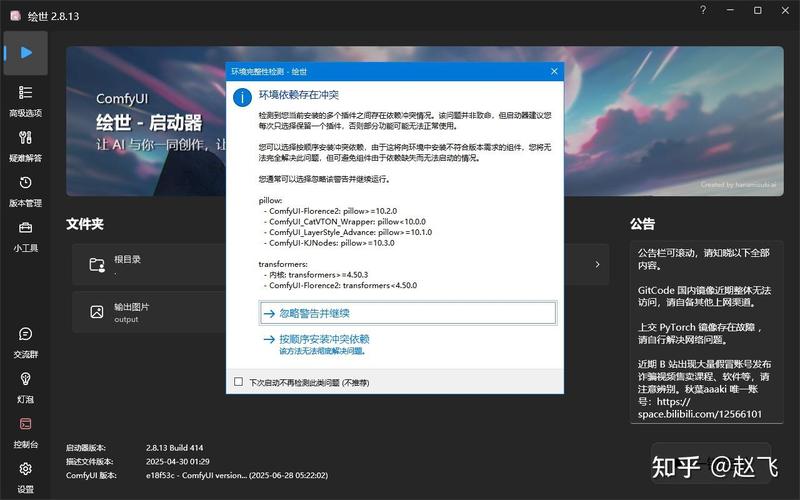Close the 环境完整性检测 dialog
The height and width of the screenshot is (500, 800).
pyautogui.click(x=554, y=71)
